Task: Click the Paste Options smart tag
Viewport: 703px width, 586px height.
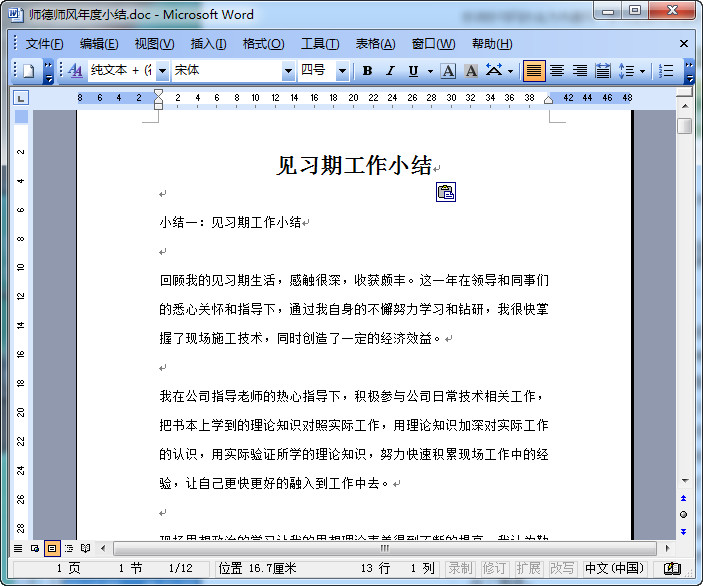Action: (x=446, y=192)
